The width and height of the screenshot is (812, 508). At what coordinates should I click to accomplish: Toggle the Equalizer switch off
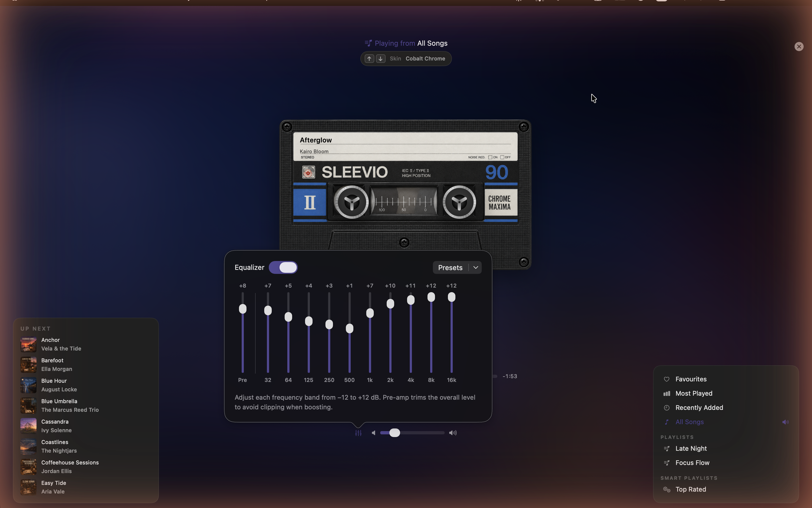coord(283,268)
